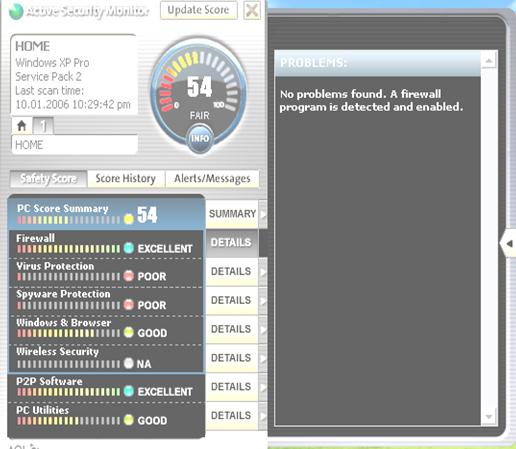Expand arrow next to P2P Software DETAILS

pyautogui.click(x=263, y=387)
